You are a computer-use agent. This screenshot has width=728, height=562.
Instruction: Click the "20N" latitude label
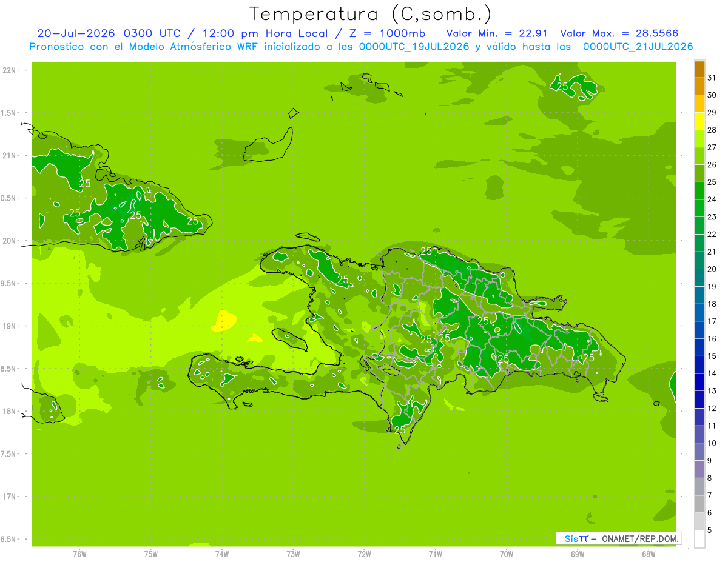coord(9,241)
